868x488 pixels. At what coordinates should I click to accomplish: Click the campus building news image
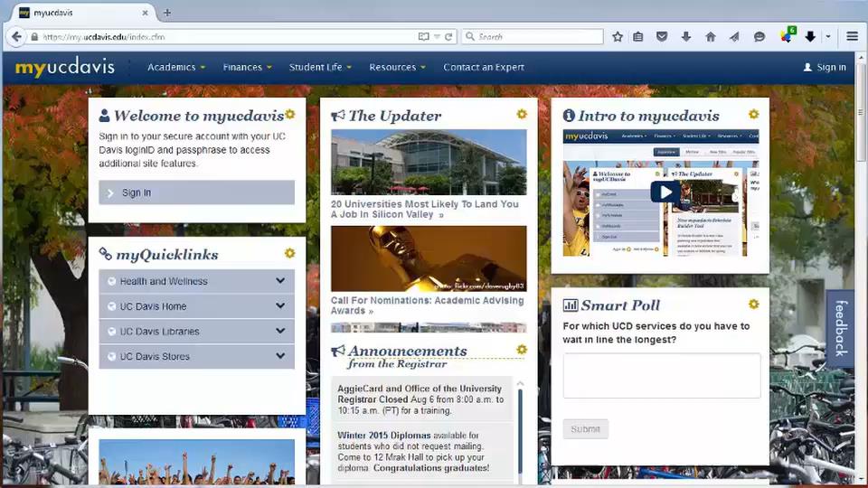click(429, 162)
